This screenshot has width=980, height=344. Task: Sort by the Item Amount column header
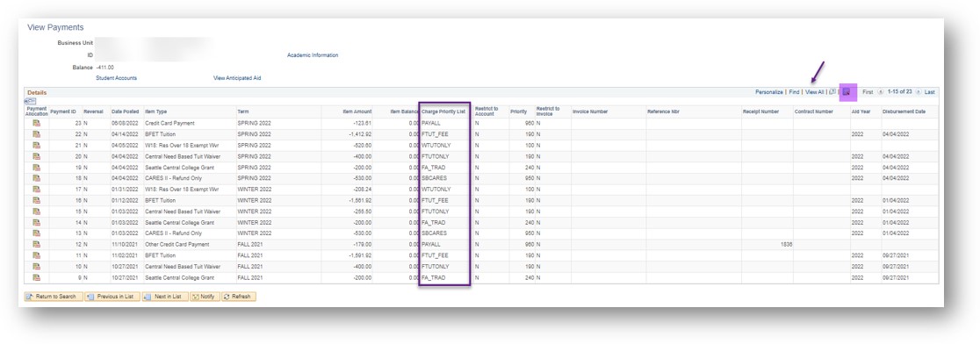click(357, 111)
